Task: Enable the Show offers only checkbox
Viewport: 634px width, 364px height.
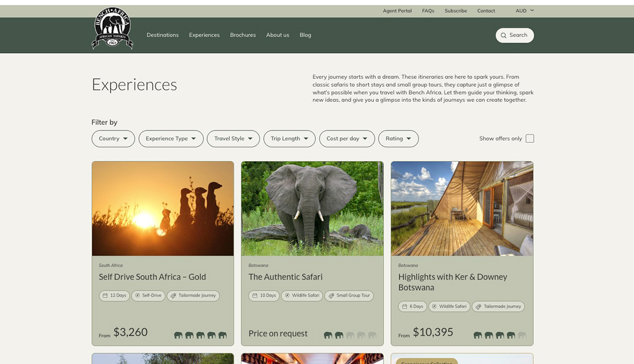Action: click(529, 138)
